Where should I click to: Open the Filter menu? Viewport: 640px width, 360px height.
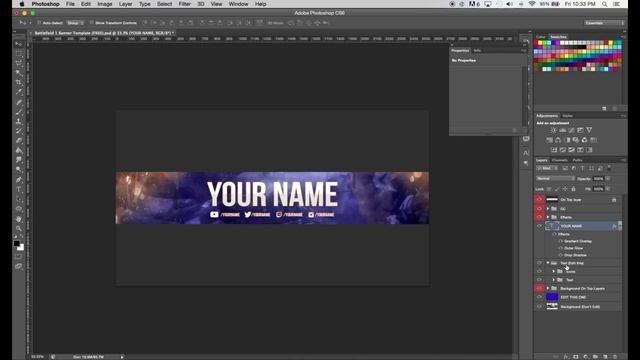point(184,4)
